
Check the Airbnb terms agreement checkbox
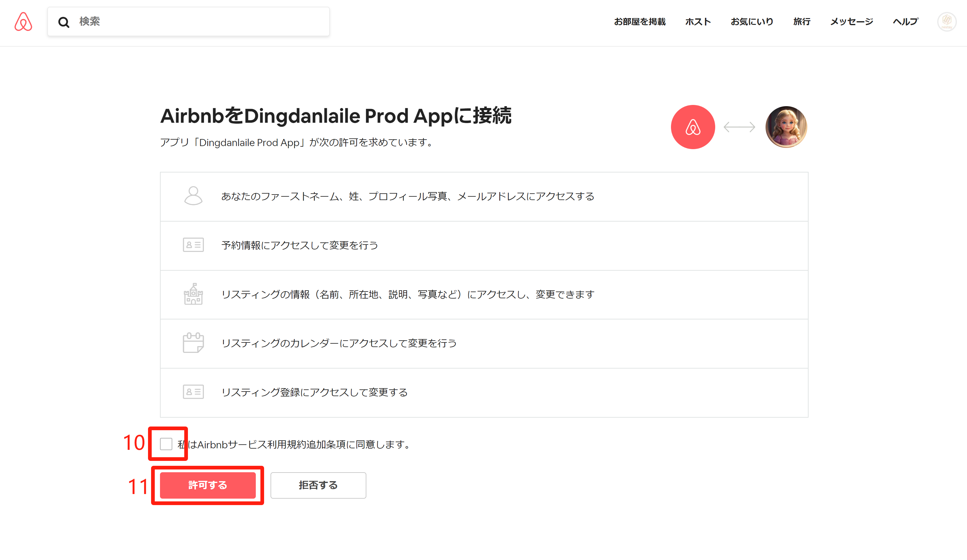pos(166,444)
